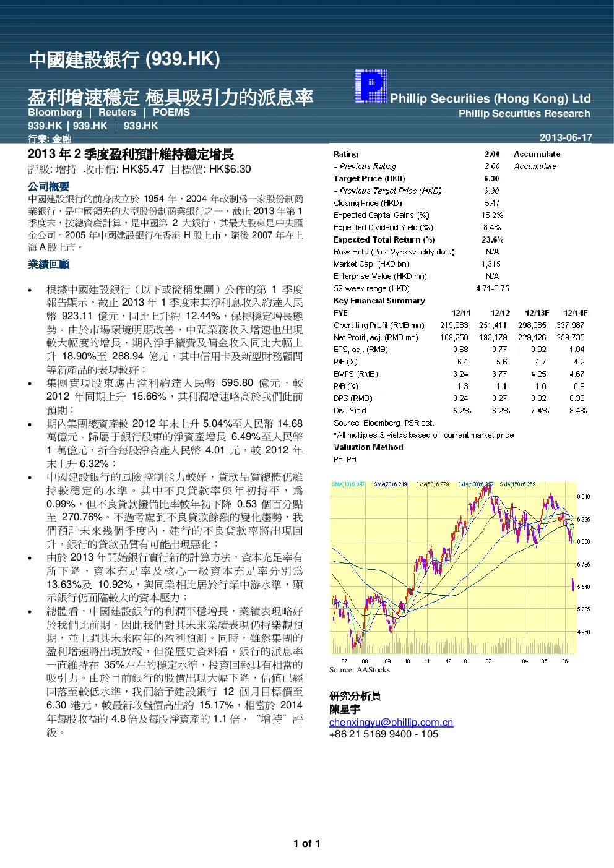Click Expected Total Return value 23.6%
614x868 pixels.
pyautogui.click(x=492, y=239)
